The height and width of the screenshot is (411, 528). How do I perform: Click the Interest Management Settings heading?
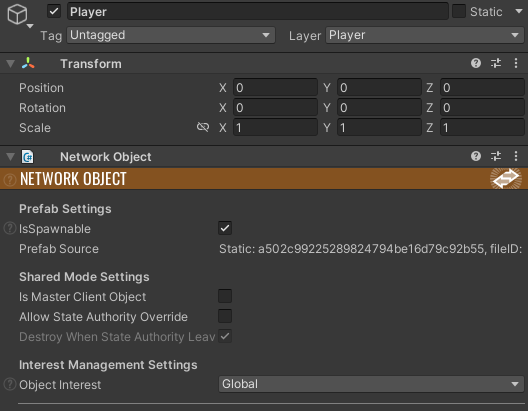pos(108,365)
